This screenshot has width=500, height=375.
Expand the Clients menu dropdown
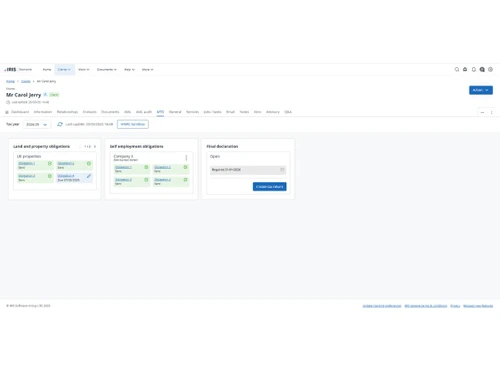tap(64, 69)
